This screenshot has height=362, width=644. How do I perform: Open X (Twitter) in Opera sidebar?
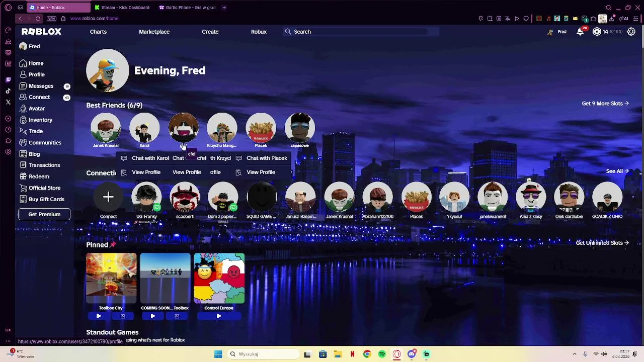(8, 102)
